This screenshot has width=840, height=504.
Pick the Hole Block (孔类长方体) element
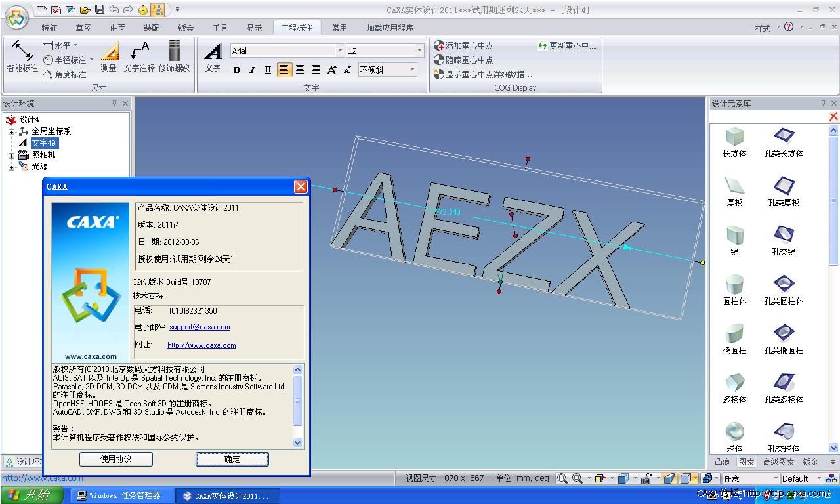784,142
